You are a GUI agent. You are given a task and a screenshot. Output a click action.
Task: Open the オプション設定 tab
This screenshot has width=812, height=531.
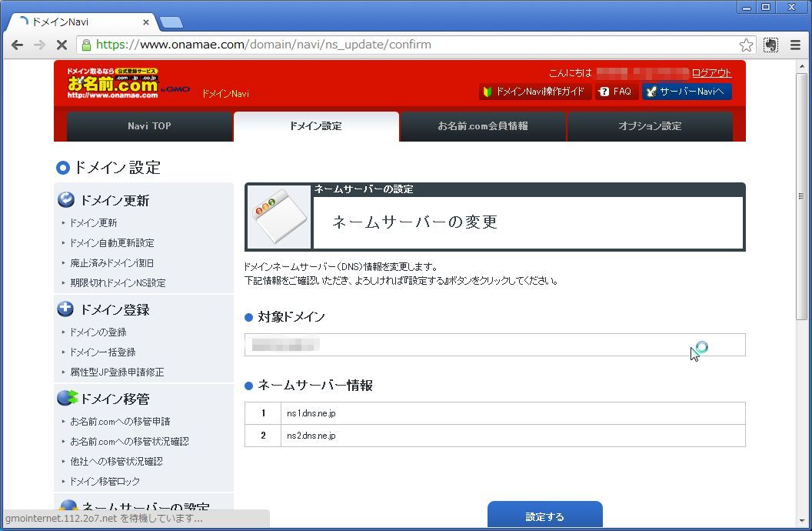(x=650, y=126)
